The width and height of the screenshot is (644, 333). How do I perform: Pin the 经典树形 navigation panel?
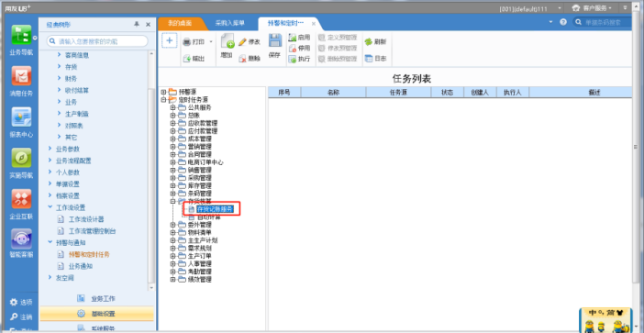tap(137, 25)
